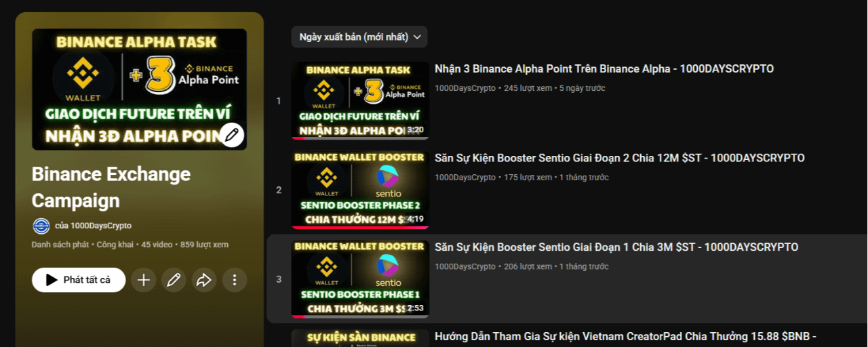Viewport: 868px width, 347px height.
Task: Share the playlist with the arrow icon
Action: (204, 280)
